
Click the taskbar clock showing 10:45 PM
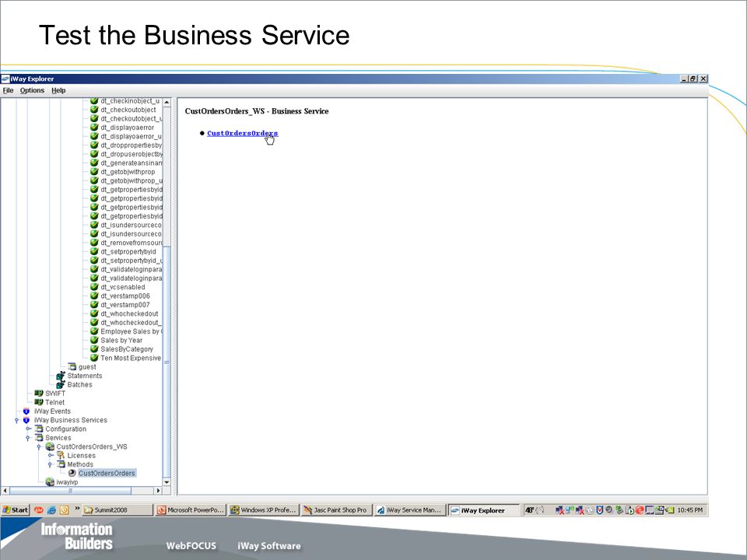690,510
